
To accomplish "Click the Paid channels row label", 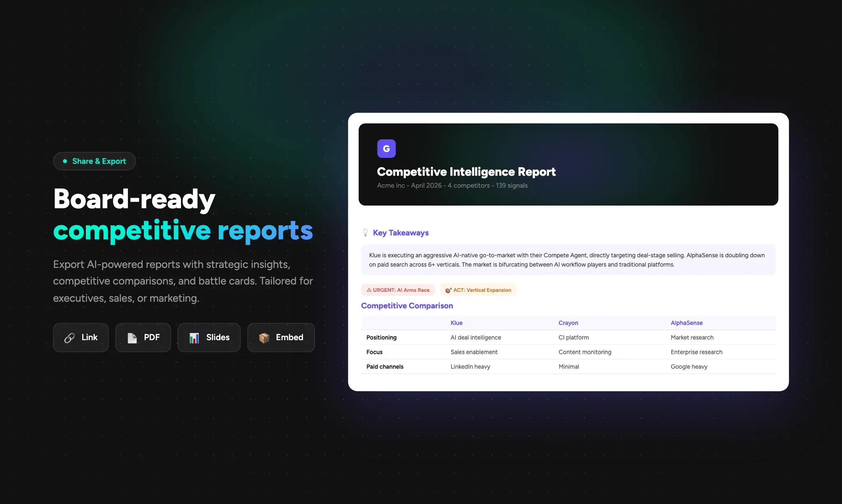I will [385, 367].
